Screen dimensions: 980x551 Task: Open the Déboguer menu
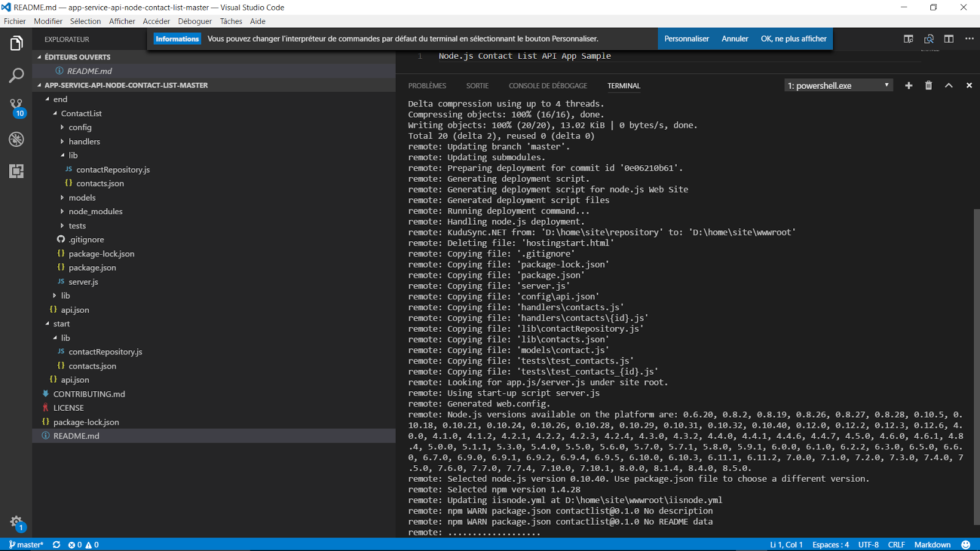(195, 21)
